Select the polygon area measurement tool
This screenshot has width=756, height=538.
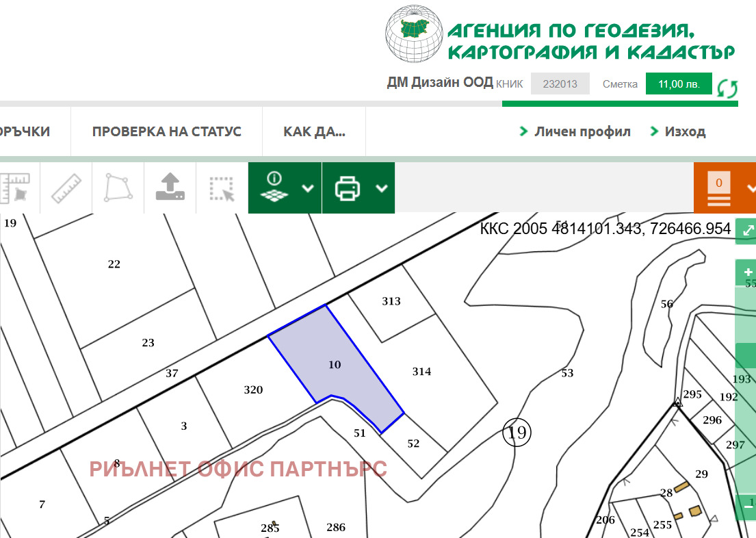click(x=118, y=187)
